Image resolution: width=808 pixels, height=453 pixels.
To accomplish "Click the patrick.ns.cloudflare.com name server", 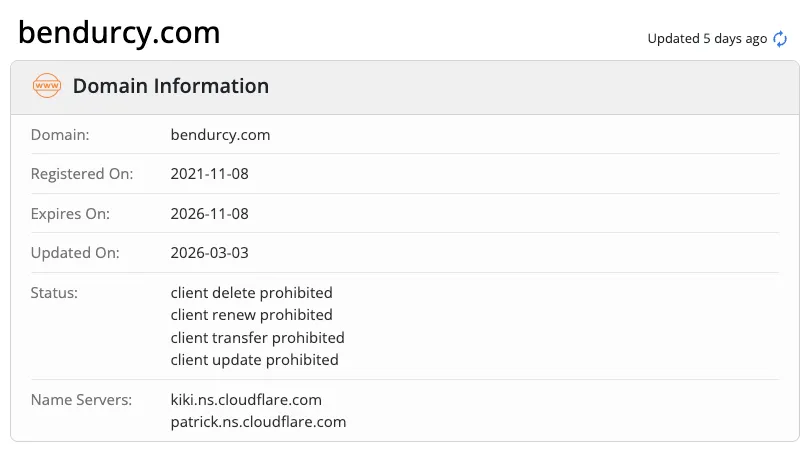I will [x=258, y=422].
